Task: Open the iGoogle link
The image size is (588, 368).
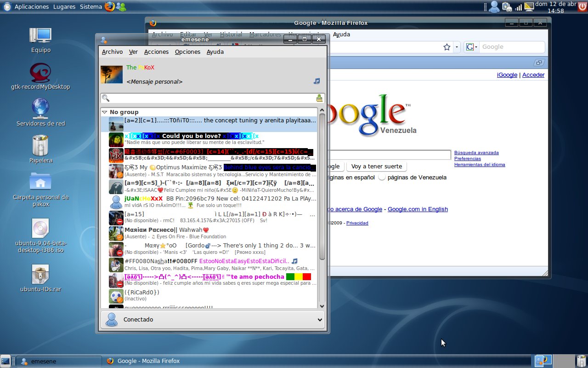Action: pos(507,75)
